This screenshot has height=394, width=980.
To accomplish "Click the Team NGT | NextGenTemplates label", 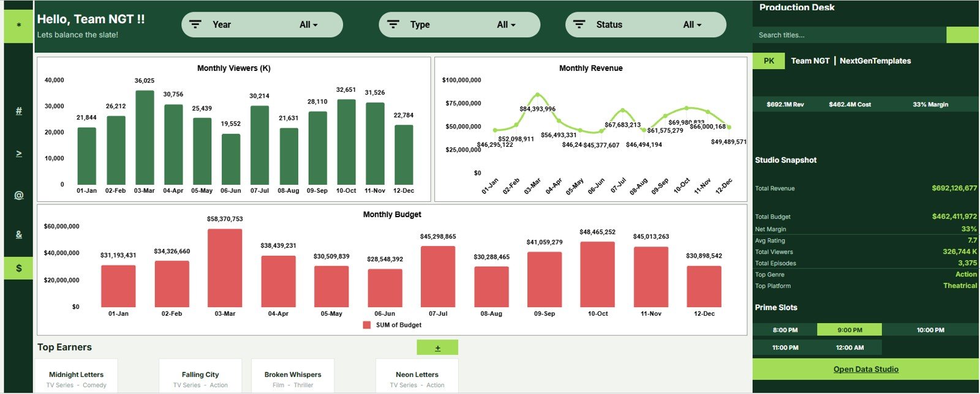I will [851, 61].
